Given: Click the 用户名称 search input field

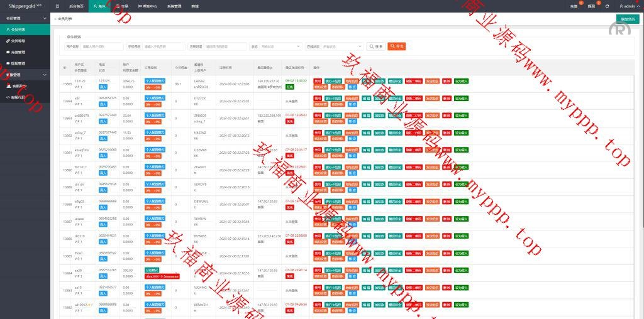Looking at the screenshot, I should click(x=102, y=46).
